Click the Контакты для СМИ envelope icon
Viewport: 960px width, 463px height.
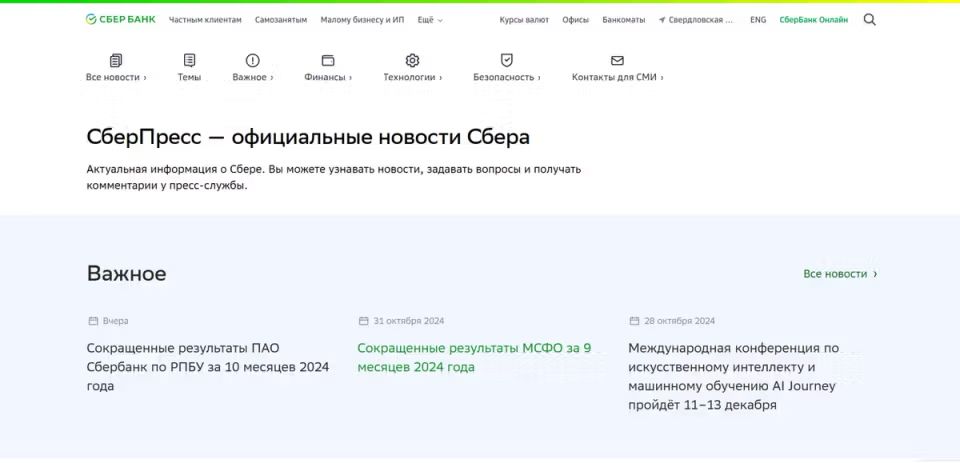pyautogui.click(x=617, y=60)
